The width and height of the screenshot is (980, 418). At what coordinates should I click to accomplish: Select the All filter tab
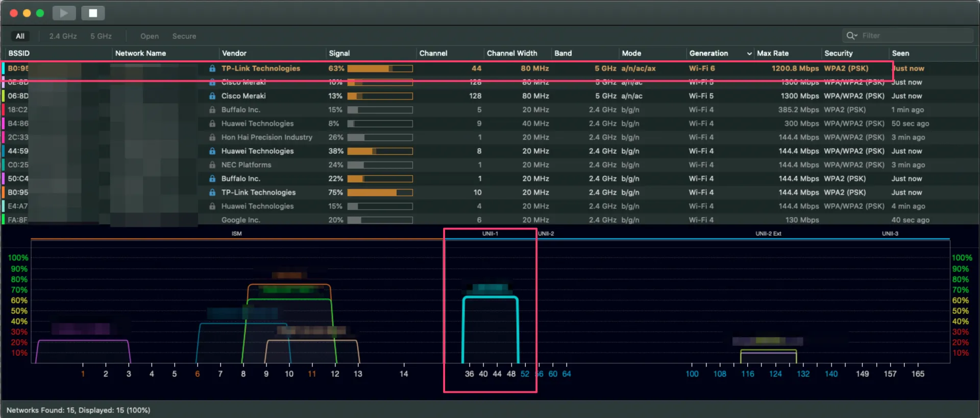[x=20, y=36]
